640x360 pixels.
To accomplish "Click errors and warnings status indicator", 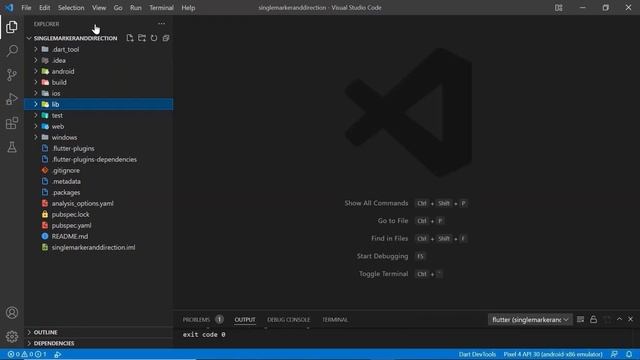I will tap(27, 354).
